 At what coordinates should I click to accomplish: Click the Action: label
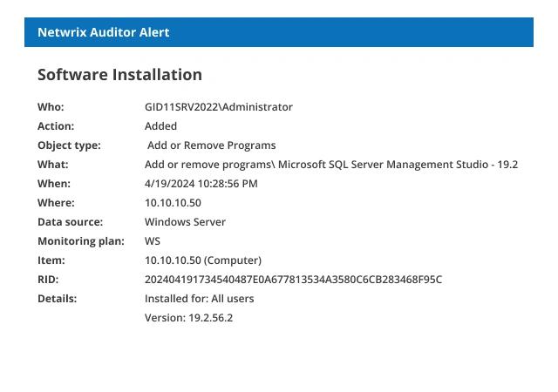56,126
